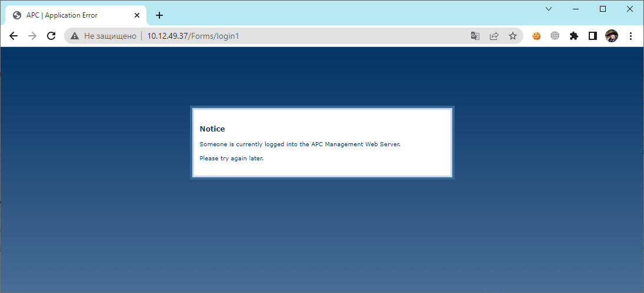Click the Notice heading
Image resolution: width=644 pixels, height=293 pixels.
212,129
